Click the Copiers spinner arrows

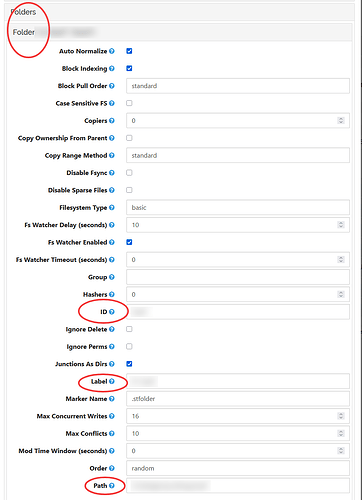point(341,121)
